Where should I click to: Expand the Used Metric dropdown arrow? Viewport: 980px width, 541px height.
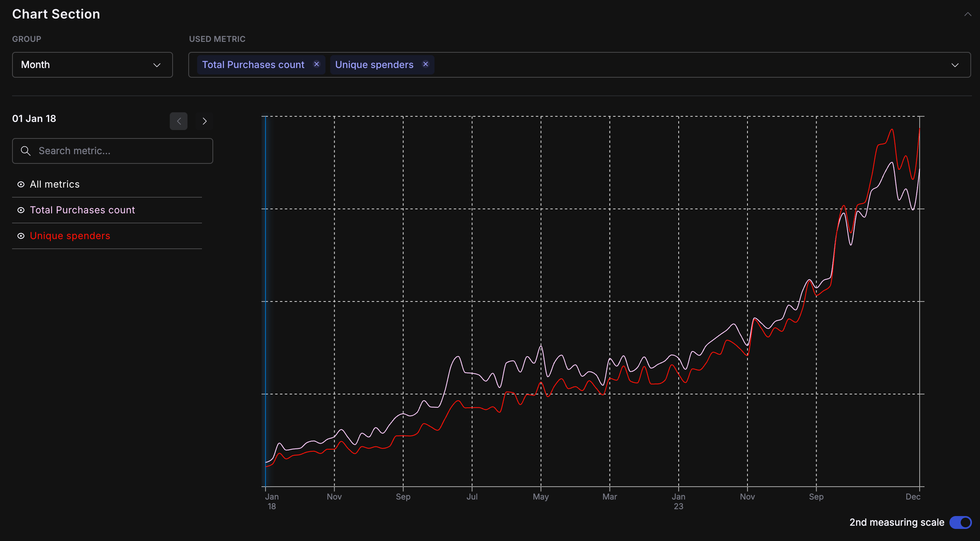point(955,65)
